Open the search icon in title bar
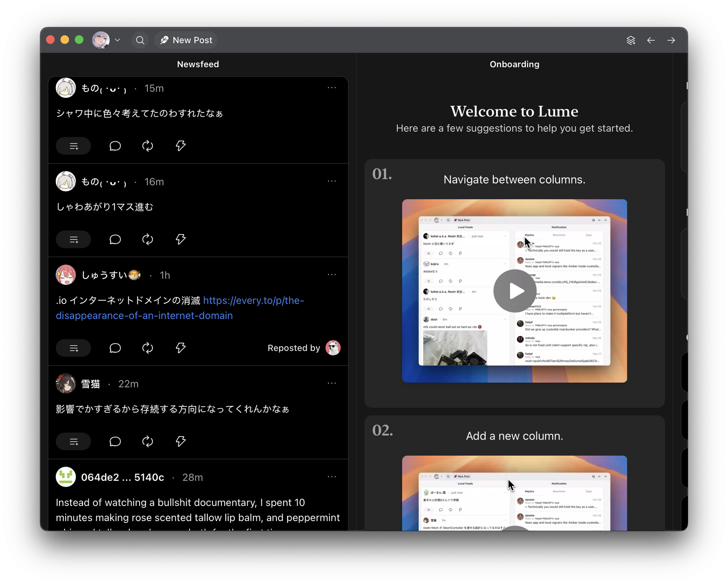Image resolution: width=728 pixels, height=584 pixels. 140,40
